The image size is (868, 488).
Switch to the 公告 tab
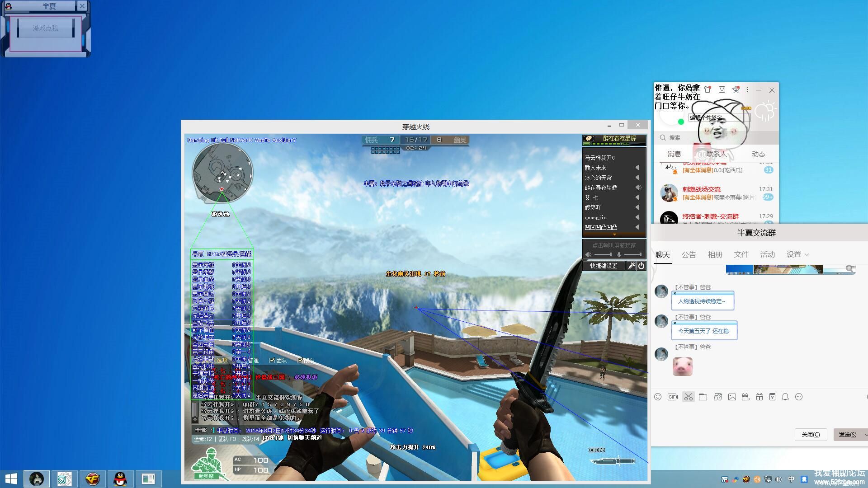[689, 254]
